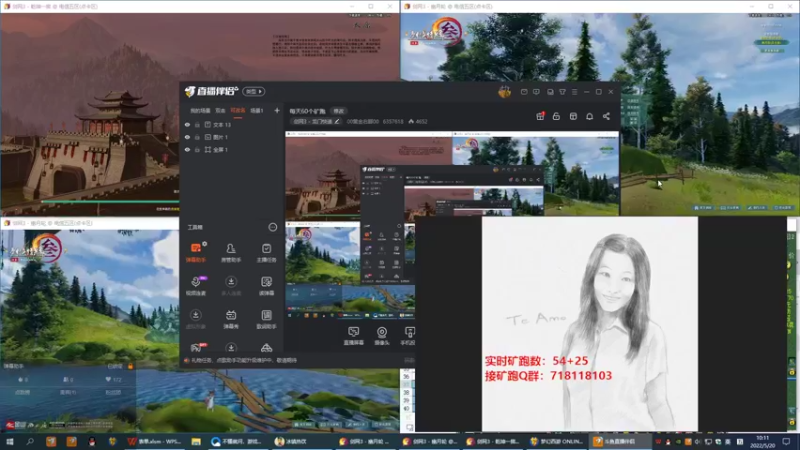Open the bell notifications icon
This screenshot has width=800, height=450.
589,116
